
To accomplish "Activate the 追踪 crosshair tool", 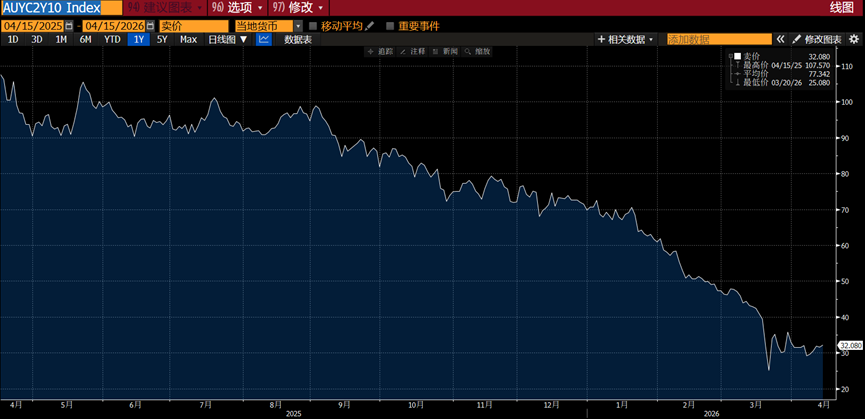I will 380,51.
